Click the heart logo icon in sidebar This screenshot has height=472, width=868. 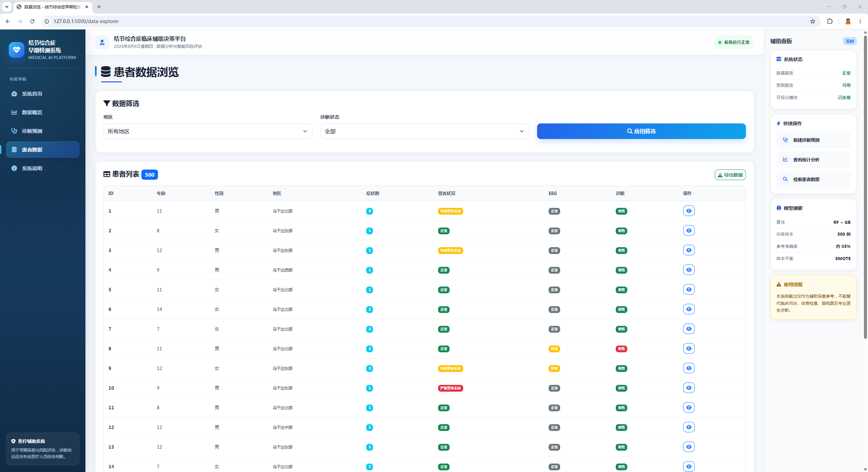[16, 50]
